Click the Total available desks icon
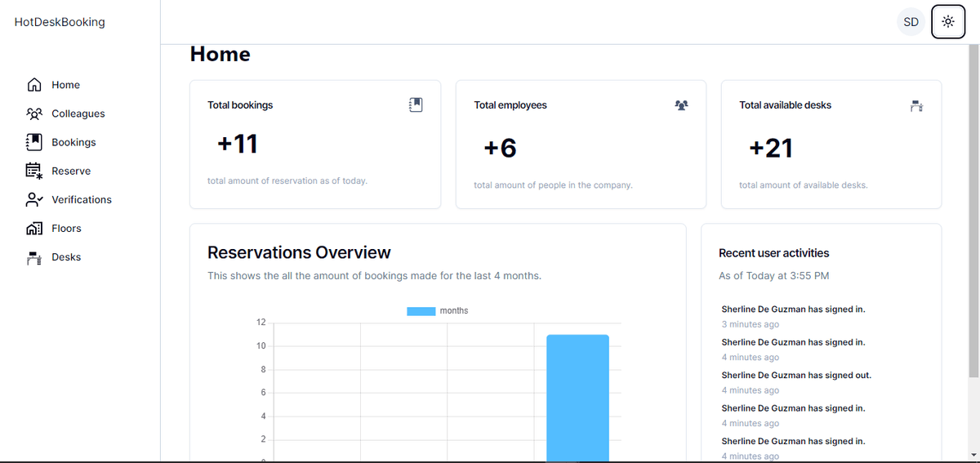The width and height of the screenshot is (980, 463). (x=916, y=106)
